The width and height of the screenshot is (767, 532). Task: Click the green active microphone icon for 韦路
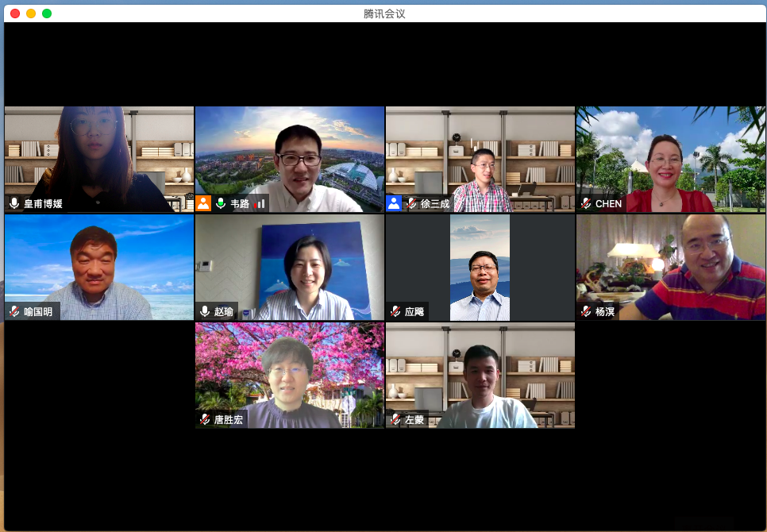(x=221, y=203)
